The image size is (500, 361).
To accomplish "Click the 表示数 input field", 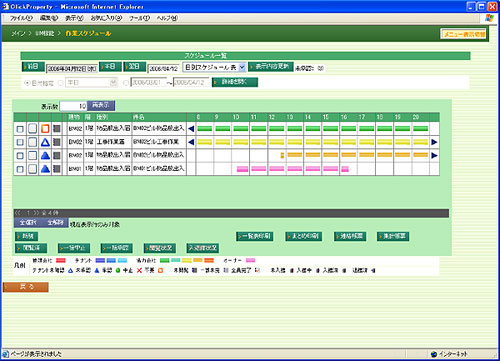I will (x=73, y=106).
